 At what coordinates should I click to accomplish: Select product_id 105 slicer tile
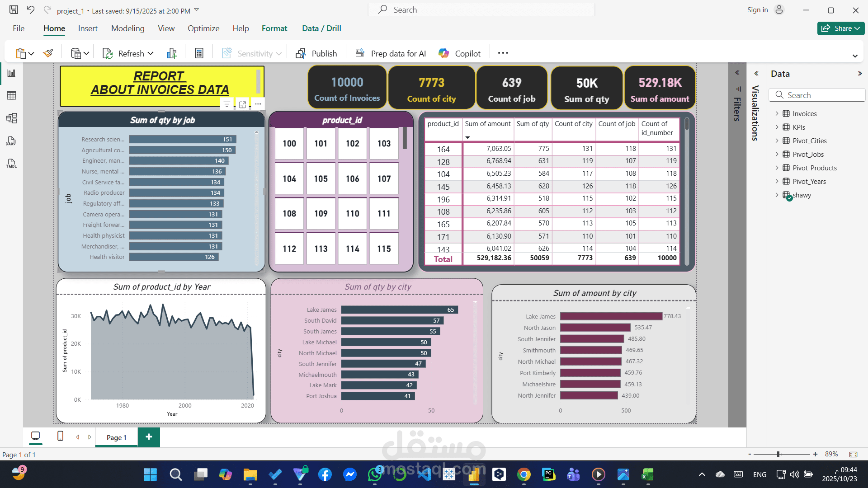[x=321, y=178]
